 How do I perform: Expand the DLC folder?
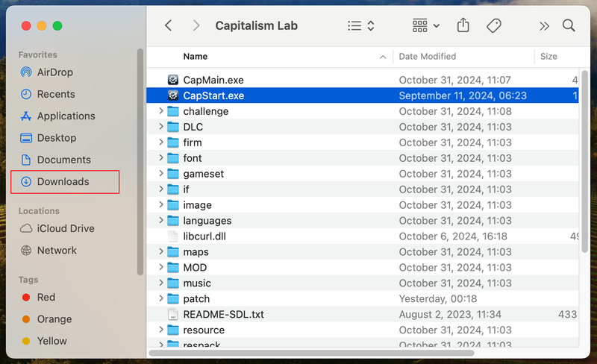pos(160,126)
